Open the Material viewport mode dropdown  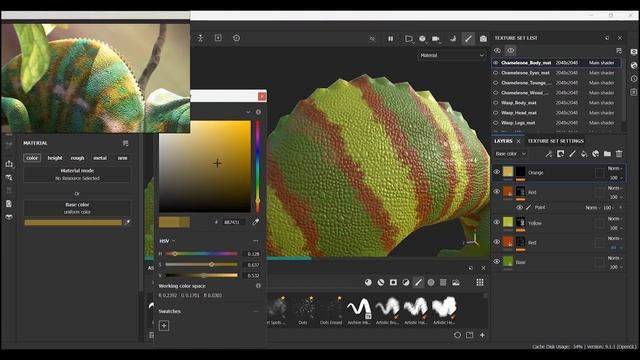pyautogui.click(x=452, y=55)
